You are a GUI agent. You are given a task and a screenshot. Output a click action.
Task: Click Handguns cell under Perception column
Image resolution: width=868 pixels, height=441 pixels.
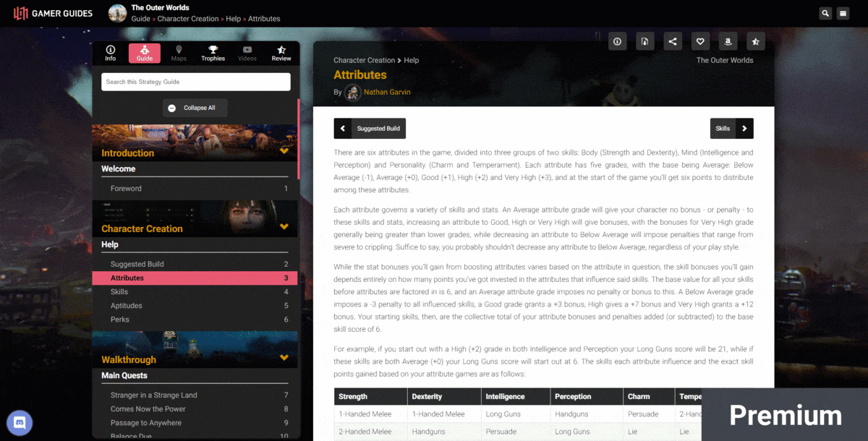tap(587, 414)
